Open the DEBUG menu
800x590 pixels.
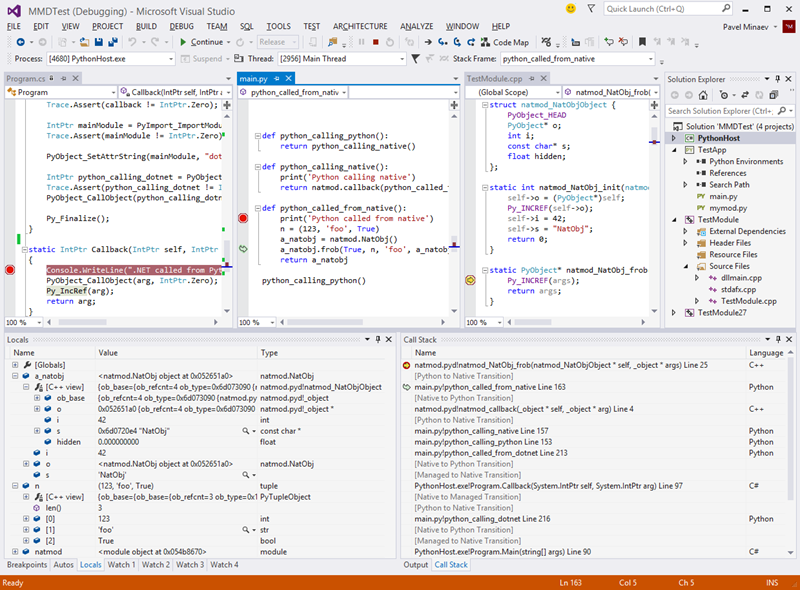pos(182,25)
